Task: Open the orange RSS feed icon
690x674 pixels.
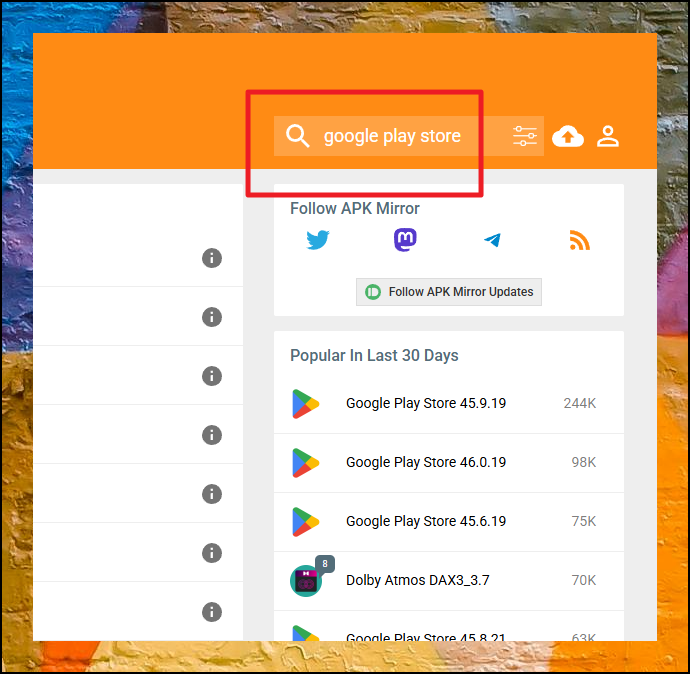Action: pyautogui.click(x=580, y=240)
